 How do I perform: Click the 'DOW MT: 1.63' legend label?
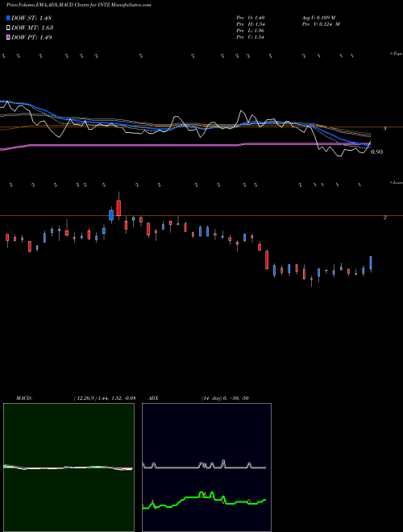point(32,28)
